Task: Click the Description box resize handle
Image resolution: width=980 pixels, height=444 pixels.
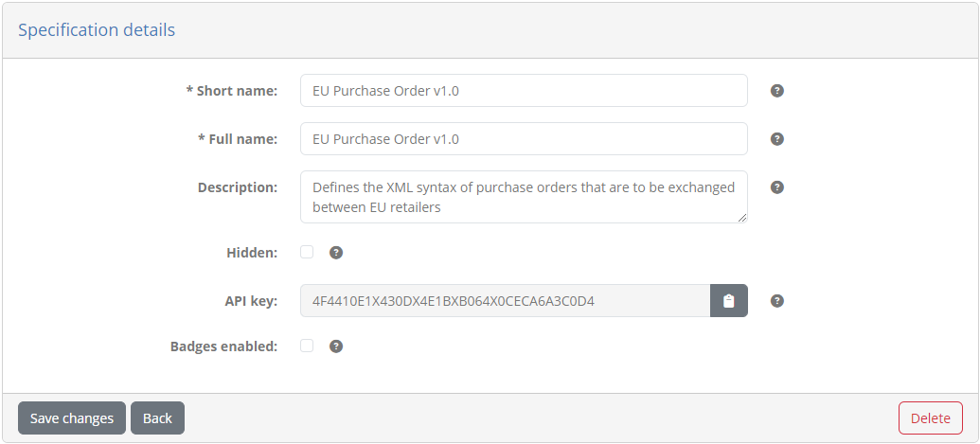Action: [x=742, y=218]
